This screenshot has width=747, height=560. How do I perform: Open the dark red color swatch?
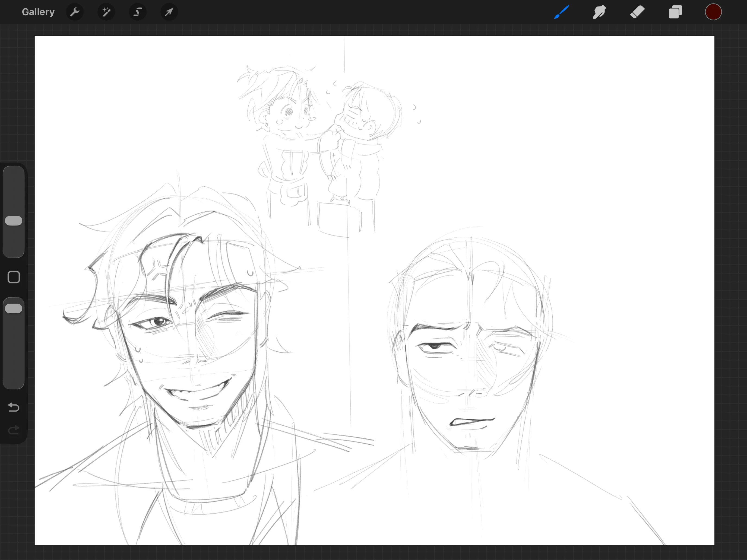tap(713, 12)
